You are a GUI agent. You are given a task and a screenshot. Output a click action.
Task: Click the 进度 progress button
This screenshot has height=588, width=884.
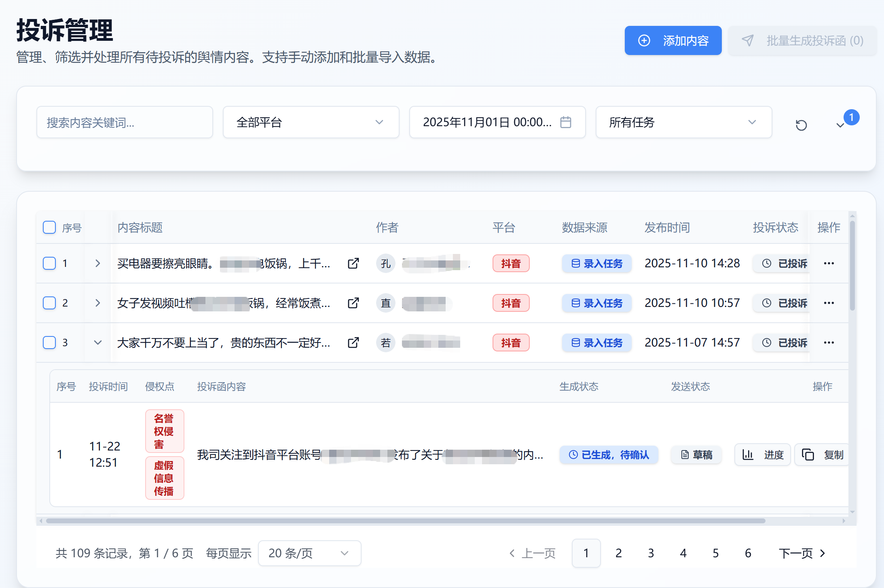tap(762, 455)
